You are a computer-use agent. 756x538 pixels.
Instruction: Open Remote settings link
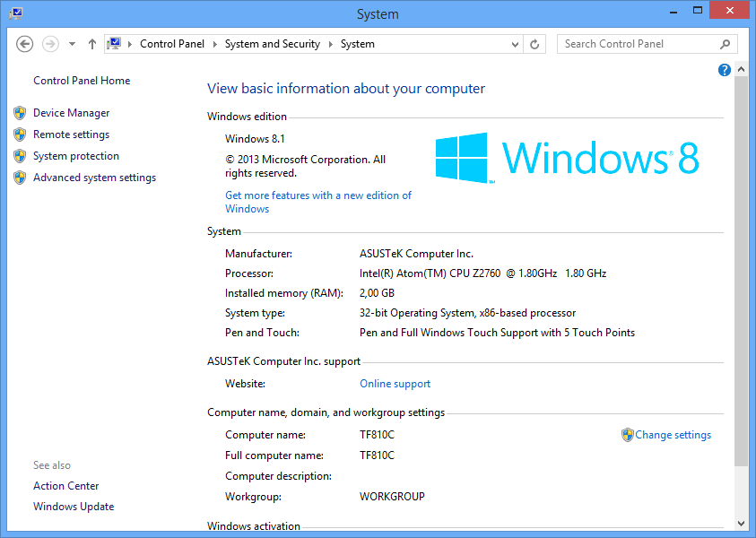point(72,134)
